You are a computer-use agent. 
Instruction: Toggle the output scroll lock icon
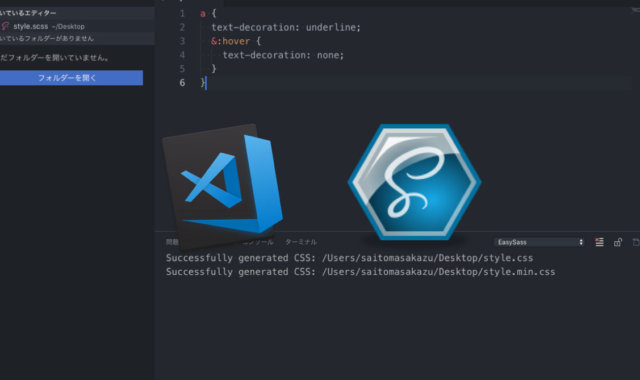[618, 242]
